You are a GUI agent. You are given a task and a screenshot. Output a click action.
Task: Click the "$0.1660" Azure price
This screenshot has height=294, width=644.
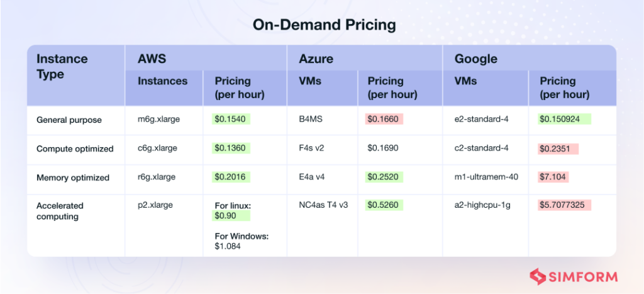[x=384, y=119]
